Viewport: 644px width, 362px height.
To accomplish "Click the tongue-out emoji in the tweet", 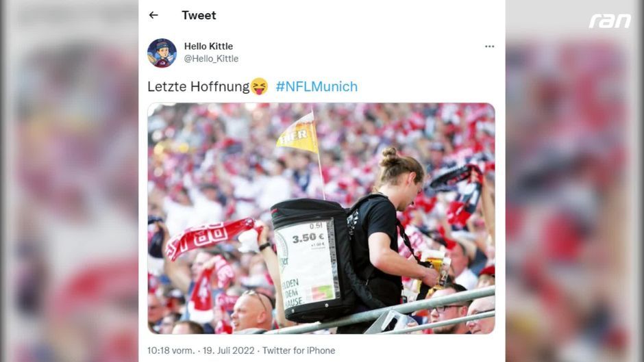I will click(x=259, y=87).
